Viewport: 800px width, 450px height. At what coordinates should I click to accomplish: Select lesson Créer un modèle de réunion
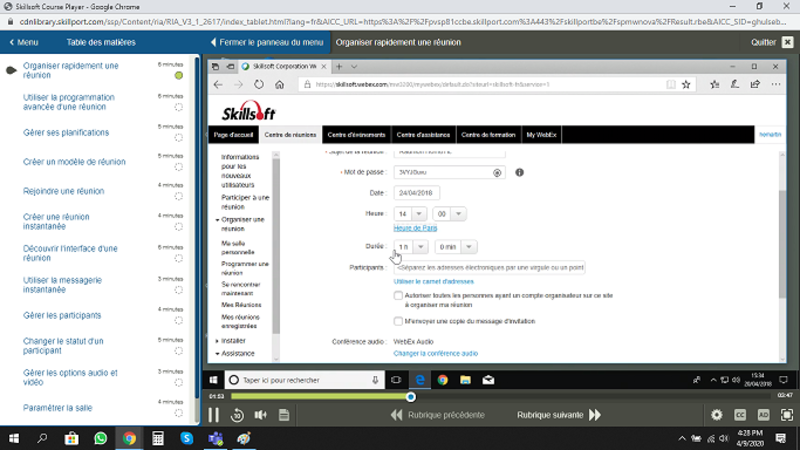point(74,162)
